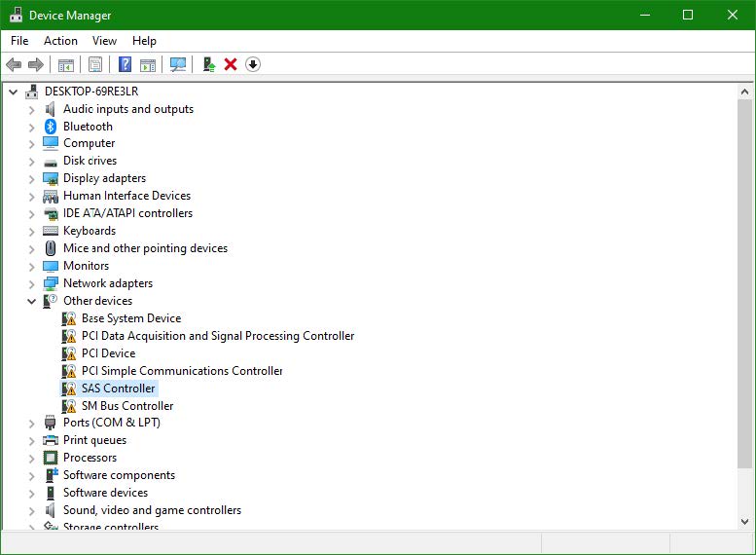
Task: Expand the Monitors category
Action: 32,267
